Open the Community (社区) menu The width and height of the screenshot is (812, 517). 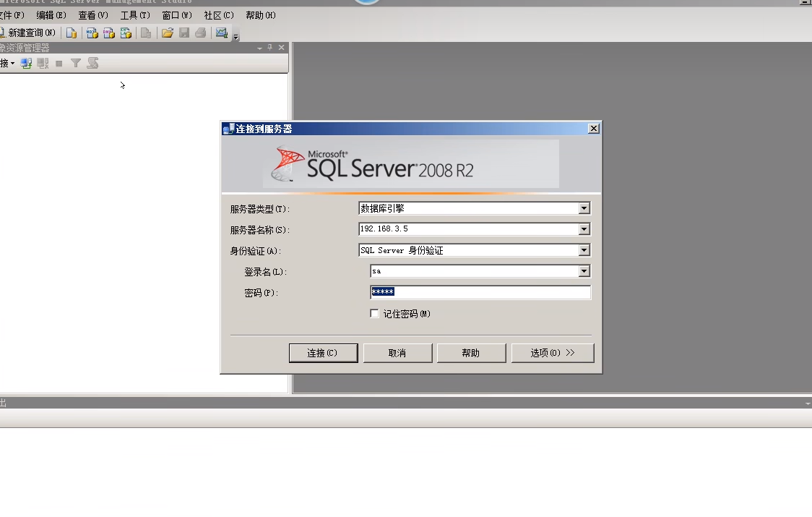coord(219,16)
